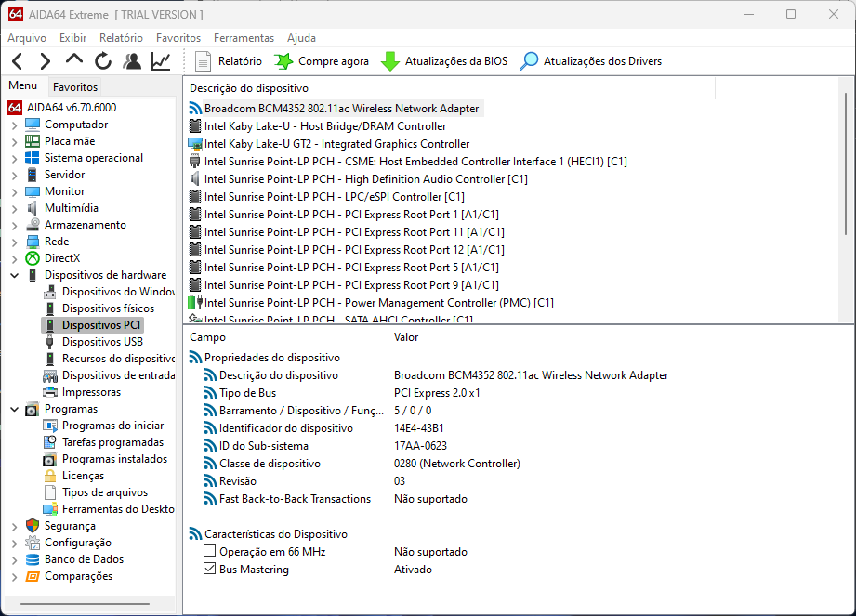Select the Impressoras printer icon
The height and width of the screenshot is (616, 856).
coord(49,392)
